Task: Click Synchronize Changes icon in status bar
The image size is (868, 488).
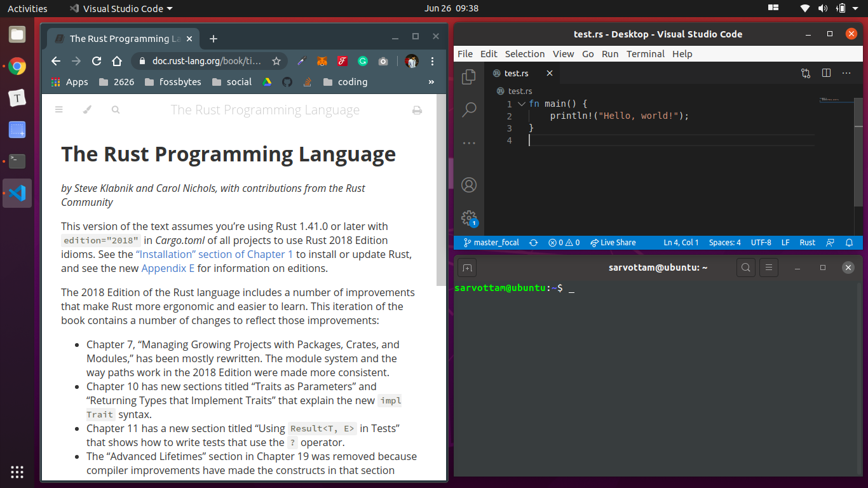Action: 534,243
